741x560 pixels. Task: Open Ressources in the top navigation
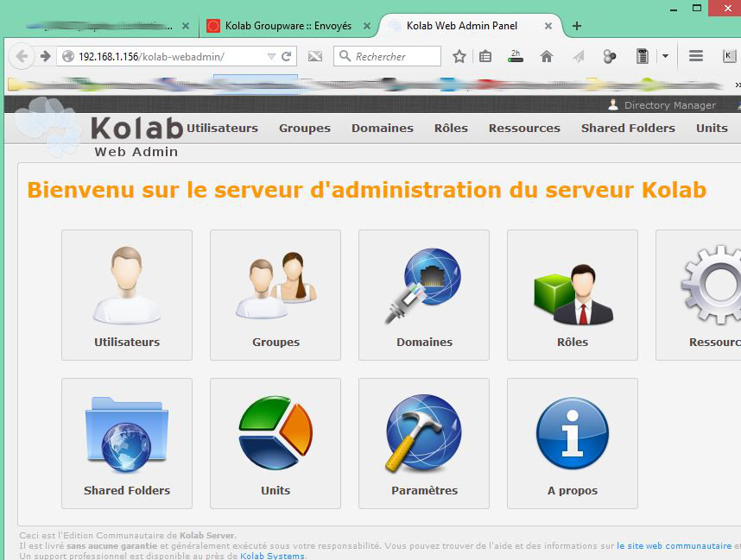(x=524, y=128)
